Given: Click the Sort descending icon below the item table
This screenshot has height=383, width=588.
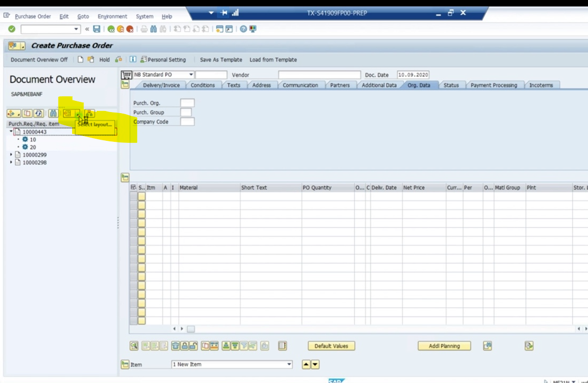Looking at the screenshot, I should pyautogui.click(x=235, y=346).
